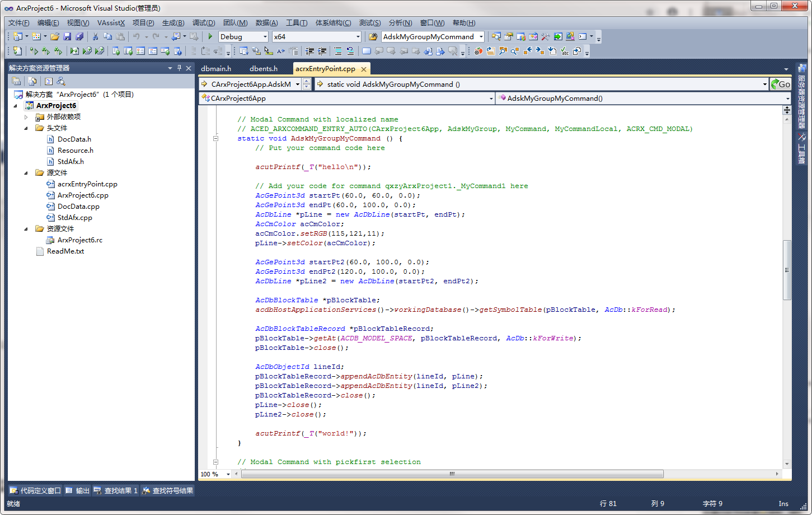Click the Navigate Backward arrow icon
Image resolution: width=812 pixels, height=515 pixels.
click(x=175, y=36)
